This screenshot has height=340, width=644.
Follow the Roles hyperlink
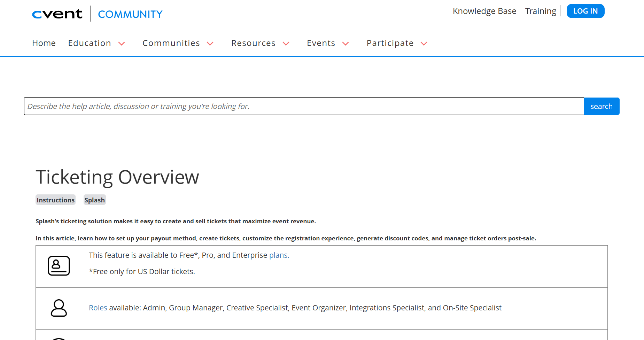[98, 308]
